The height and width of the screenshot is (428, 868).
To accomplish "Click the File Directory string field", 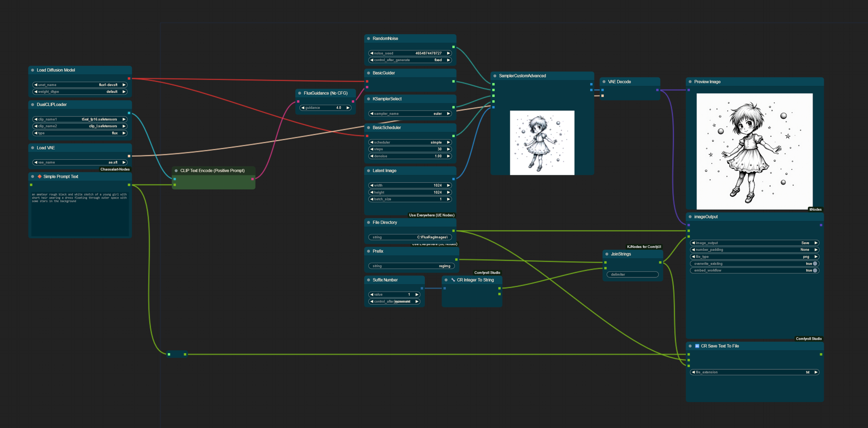I will click(x=410, y=237).
